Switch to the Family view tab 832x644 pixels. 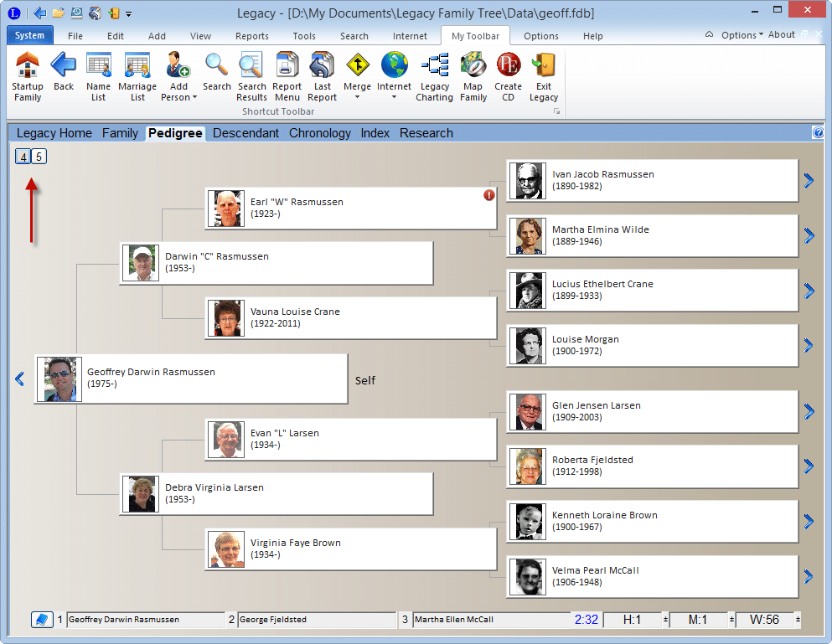click(120, 133)
